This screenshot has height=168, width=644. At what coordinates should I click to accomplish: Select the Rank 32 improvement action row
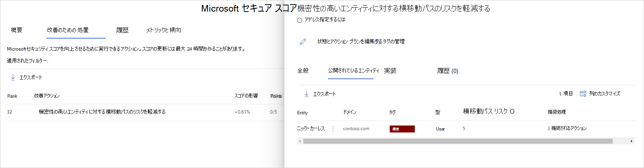(102, 112)
